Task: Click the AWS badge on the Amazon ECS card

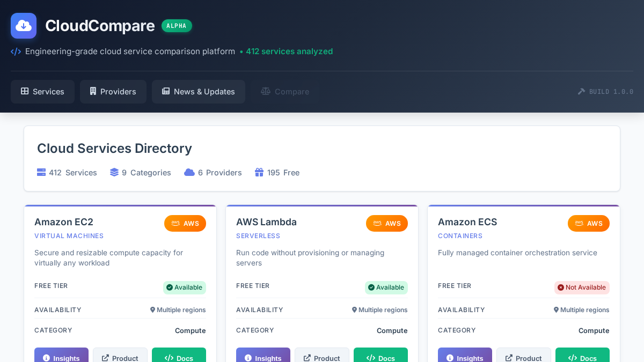Action: [x=589, y=223]
